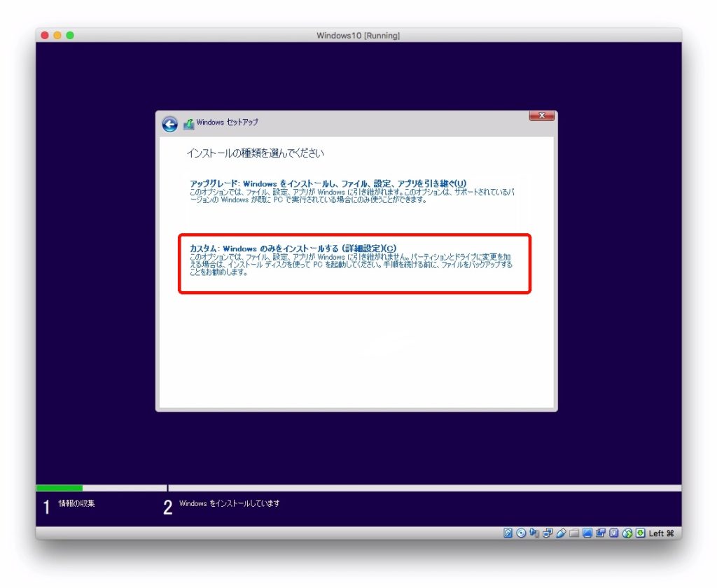This screenshot has height=588, width=717.
Task: Click the CPU virtualization status icon
Action: 613,533
